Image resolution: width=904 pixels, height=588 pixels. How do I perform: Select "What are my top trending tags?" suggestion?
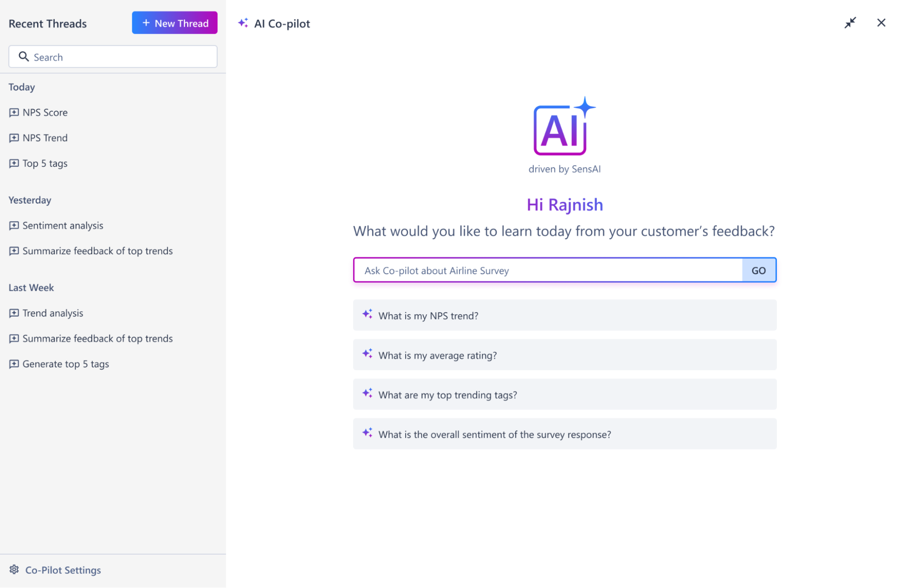(564, 394)
